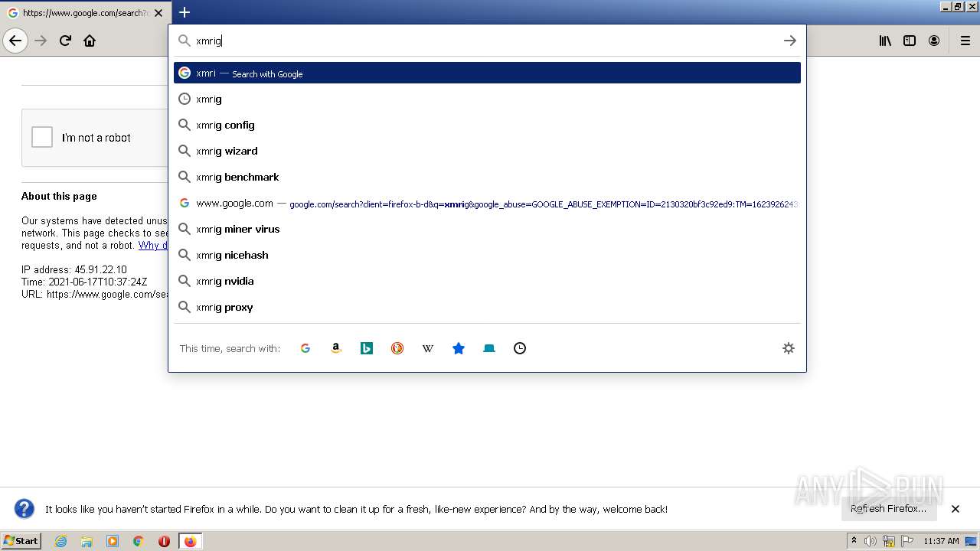980x551 pixels.
Task: Open file explorer from taskbar
Action: coord(87,541)
